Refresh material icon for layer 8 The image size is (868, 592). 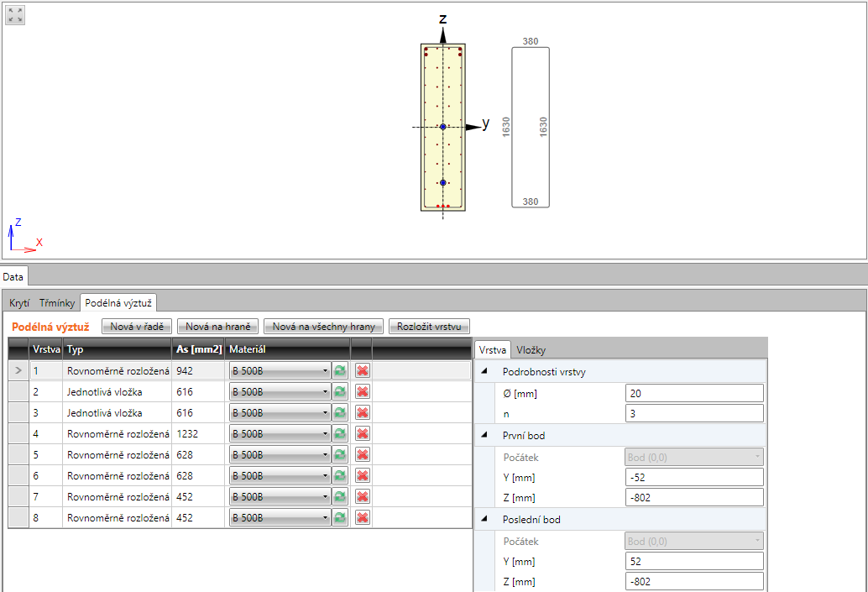click(340, 518)
